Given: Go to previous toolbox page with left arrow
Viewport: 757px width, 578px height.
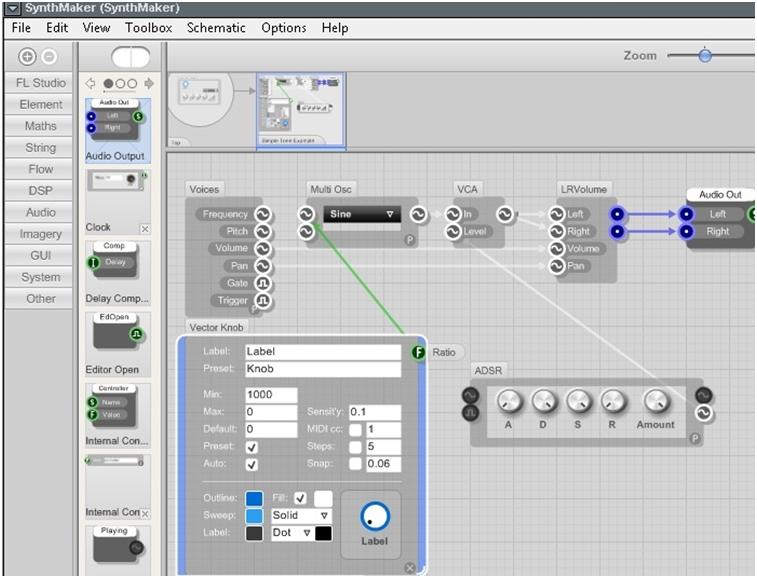Looking at the screenshot, I should pyautogui.click(x=91, y=84).
